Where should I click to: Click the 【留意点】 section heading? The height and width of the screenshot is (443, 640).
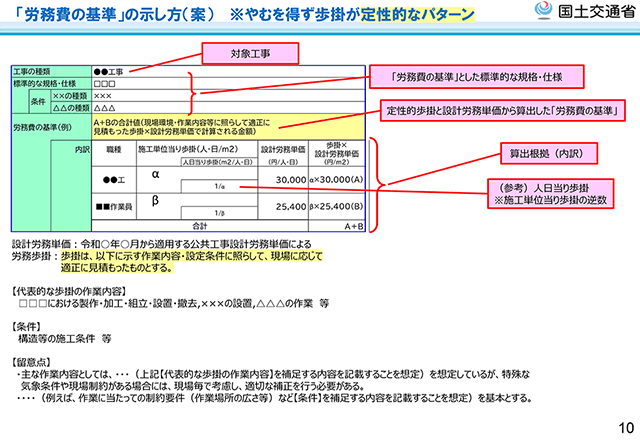pos(37,360)
